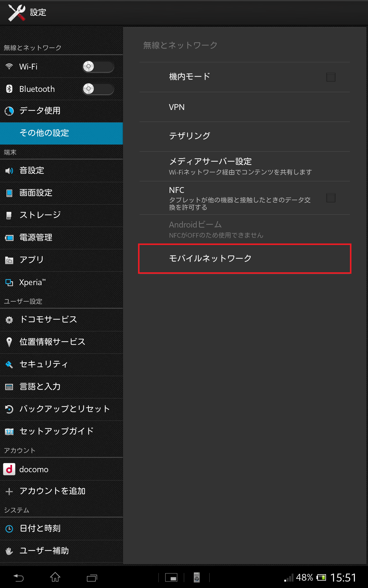This screenshot has width=368, height=588.
Task: Tap the Xperia™ label
Action: tap(32, 282)
